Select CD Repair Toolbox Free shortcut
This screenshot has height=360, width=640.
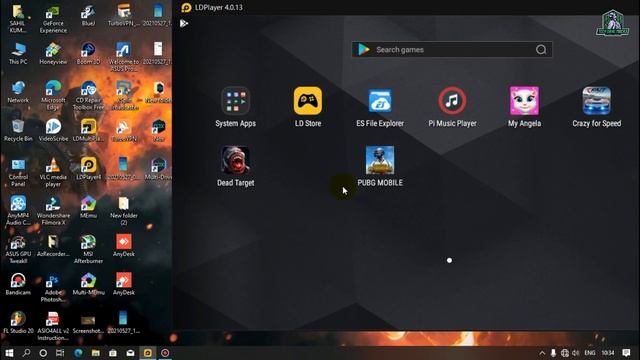pos(88,96)
